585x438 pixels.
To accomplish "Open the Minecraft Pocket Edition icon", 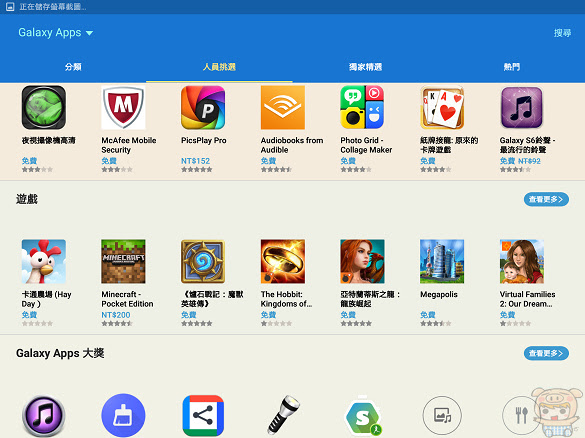I will (x=123, y=262).
